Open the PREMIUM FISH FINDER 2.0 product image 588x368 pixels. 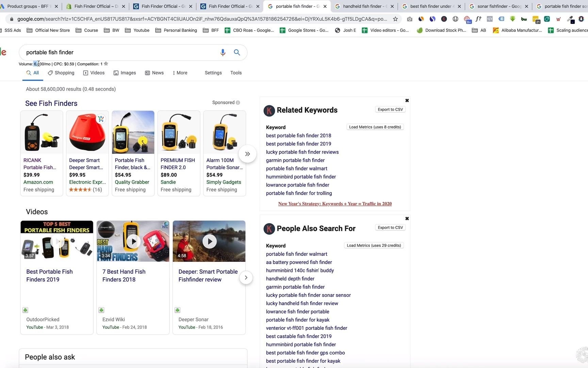[x=179, y=133]
